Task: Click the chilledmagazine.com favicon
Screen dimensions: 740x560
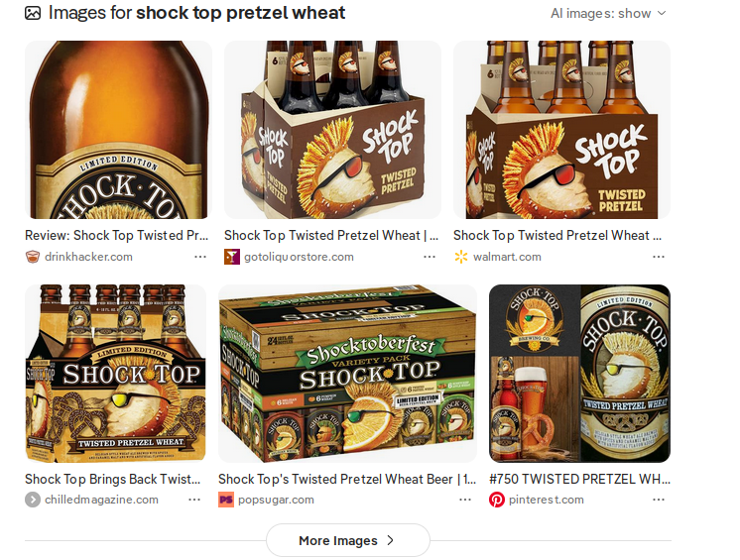Action: click(32, 500)
